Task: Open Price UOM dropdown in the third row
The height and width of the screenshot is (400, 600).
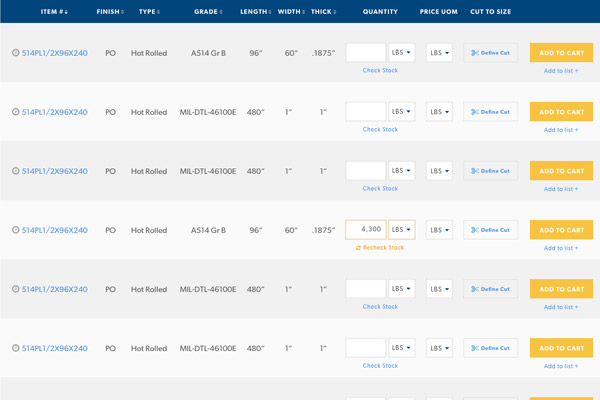Action: (x=439, y=170)
